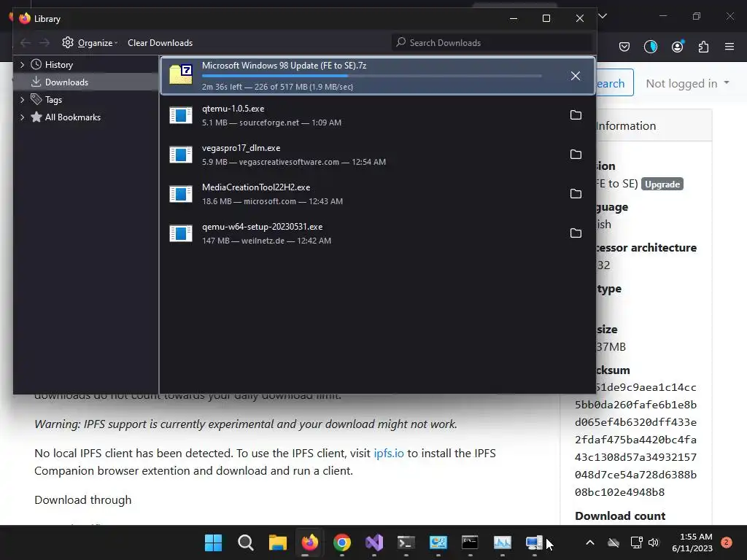Click the MediaCreationTool22H2.exe file icon
The height and width of the screenshot is (560, 747).
[x=181, y=194]
